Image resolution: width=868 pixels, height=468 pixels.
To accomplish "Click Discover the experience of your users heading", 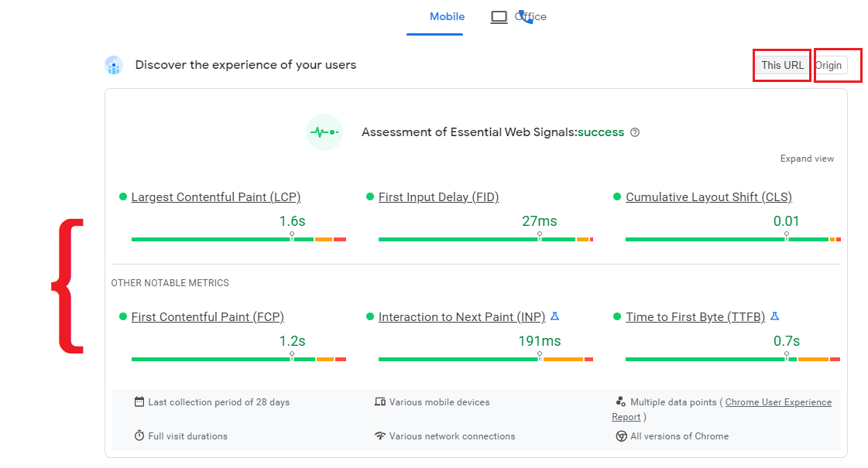I will pyautogui.click(x=245, y=65).
